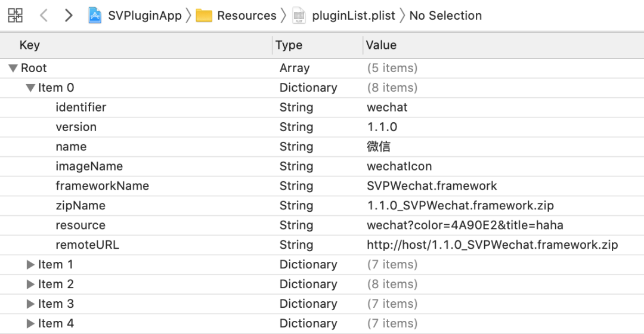Select the remoteURL value field
The image size is (644, 334).
492,245
